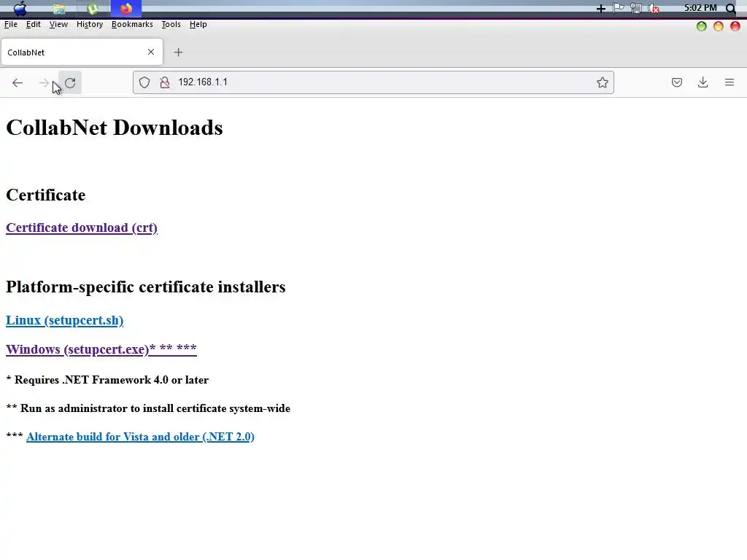Click the orange window control button

pos(719,26)
